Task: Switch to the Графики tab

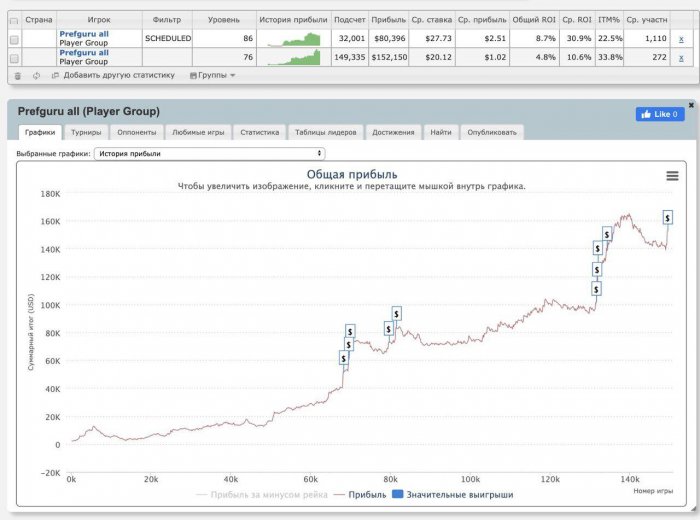Action: click(x=40, y=132)
